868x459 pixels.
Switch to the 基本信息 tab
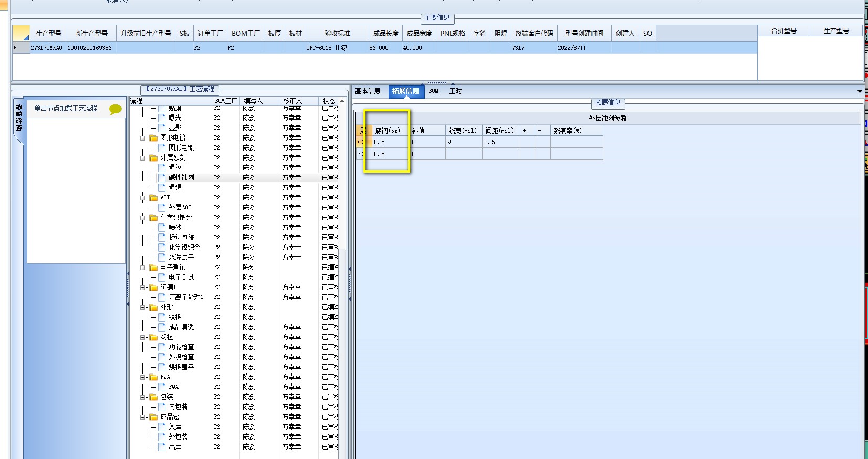(x=368, y=91)
